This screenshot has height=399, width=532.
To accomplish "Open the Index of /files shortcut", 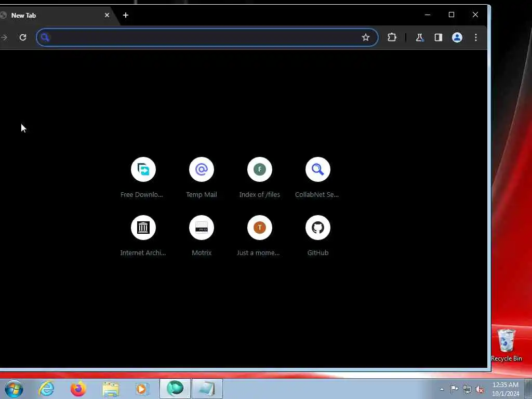I will pos(260,178).
